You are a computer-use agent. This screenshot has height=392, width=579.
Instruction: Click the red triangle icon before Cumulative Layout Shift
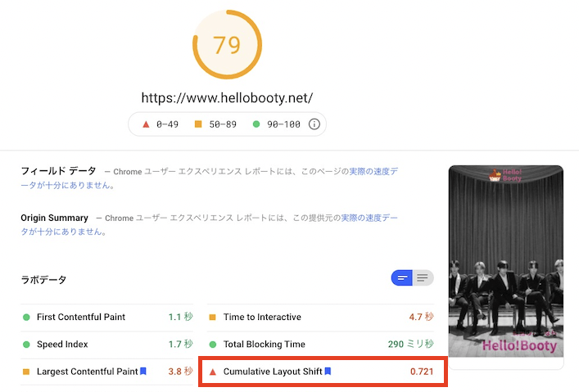coord(213,372)
